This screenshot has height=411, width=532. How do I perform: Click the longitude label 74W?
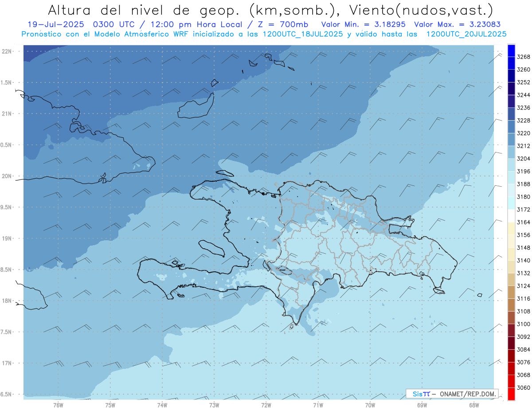pyautogui.click(x=162, y=405)
